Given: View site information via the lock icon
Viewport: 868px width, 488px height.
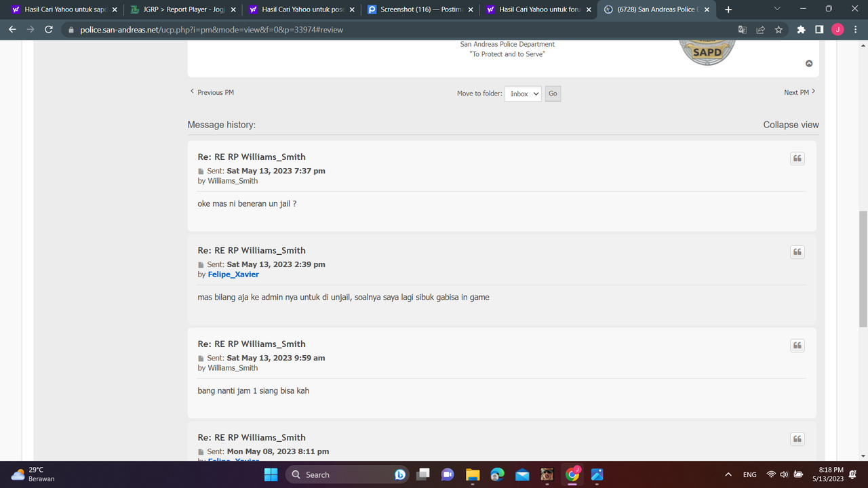Looking at the screenshot, I should pos(71,30).
